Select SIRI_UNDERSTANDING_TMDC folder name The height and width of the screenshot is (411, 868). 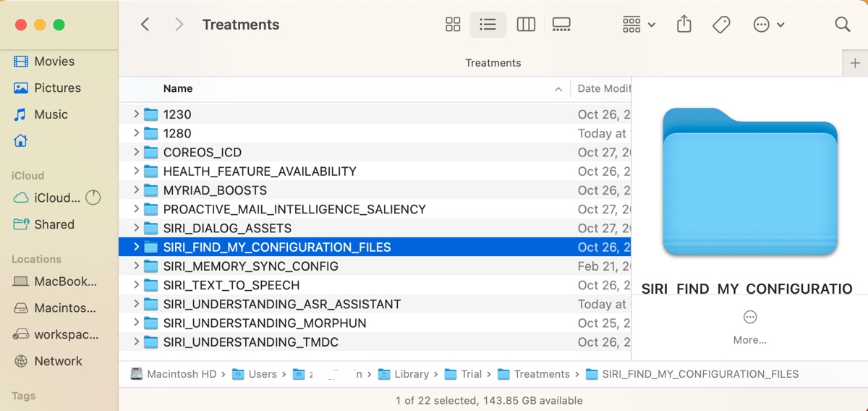point(251,342)
